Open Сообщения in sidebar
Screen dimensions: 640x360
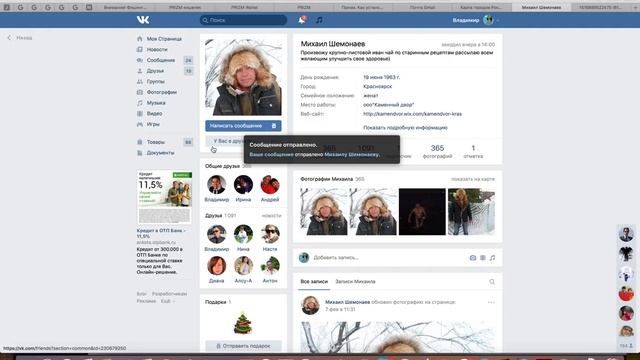[161, 60]
